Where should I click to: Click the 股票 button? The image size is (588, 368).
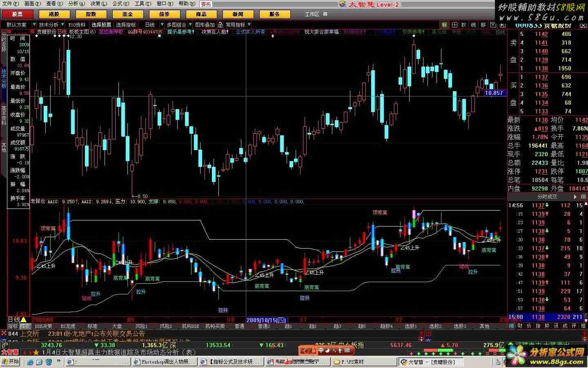click(x=18, y=14)
